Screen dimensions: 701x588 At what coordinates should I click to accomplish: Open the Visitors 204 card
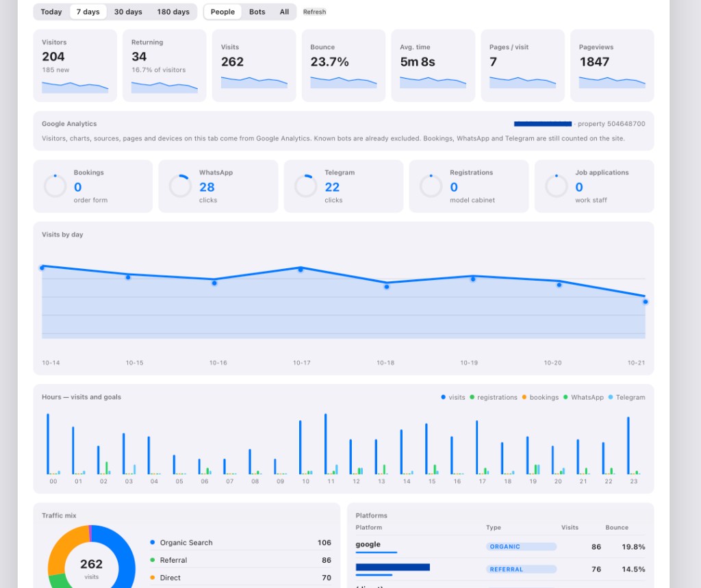coord(75,66)
